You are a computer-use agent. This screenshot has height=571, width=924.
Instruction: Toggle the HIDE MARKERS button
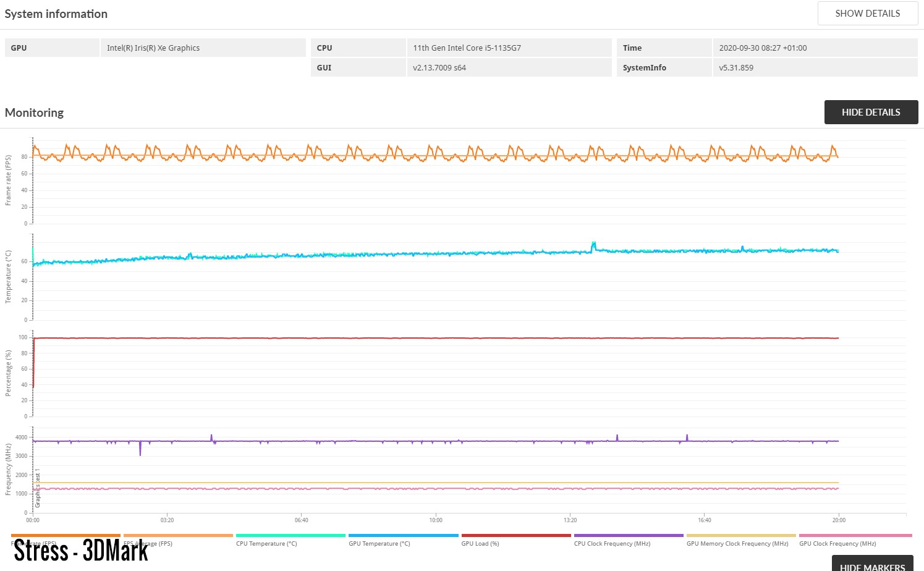871,565
